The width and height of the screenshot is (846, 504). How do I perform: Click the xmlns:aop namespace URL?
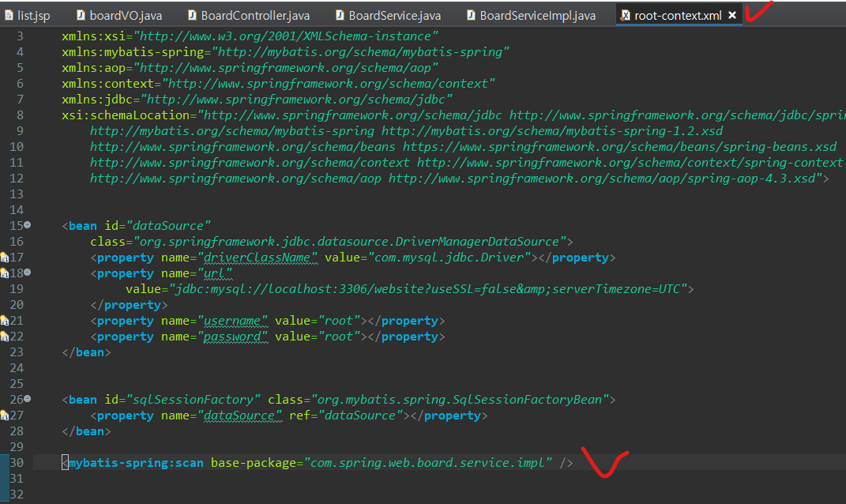tap(285, 67)
